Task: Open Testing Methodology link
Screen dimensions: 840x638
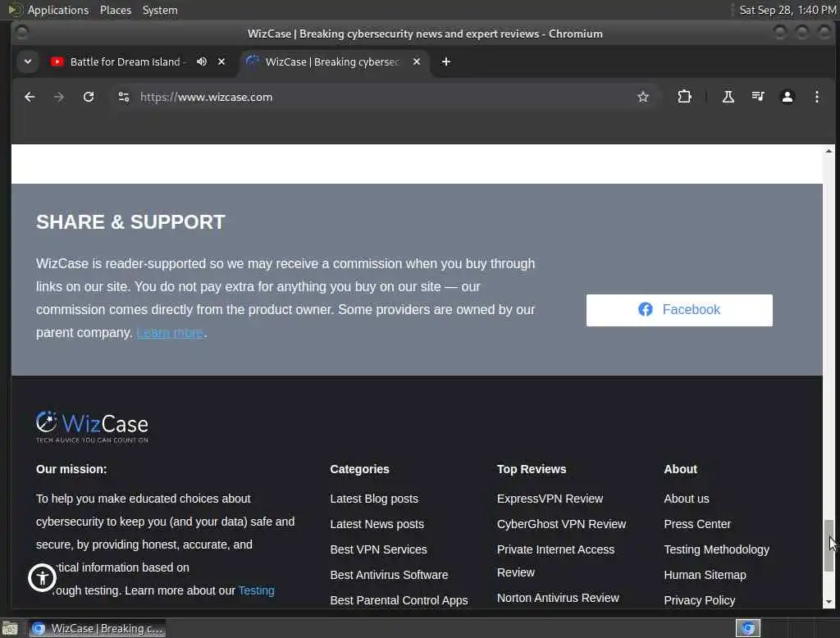Action: (x=716, y=549)
